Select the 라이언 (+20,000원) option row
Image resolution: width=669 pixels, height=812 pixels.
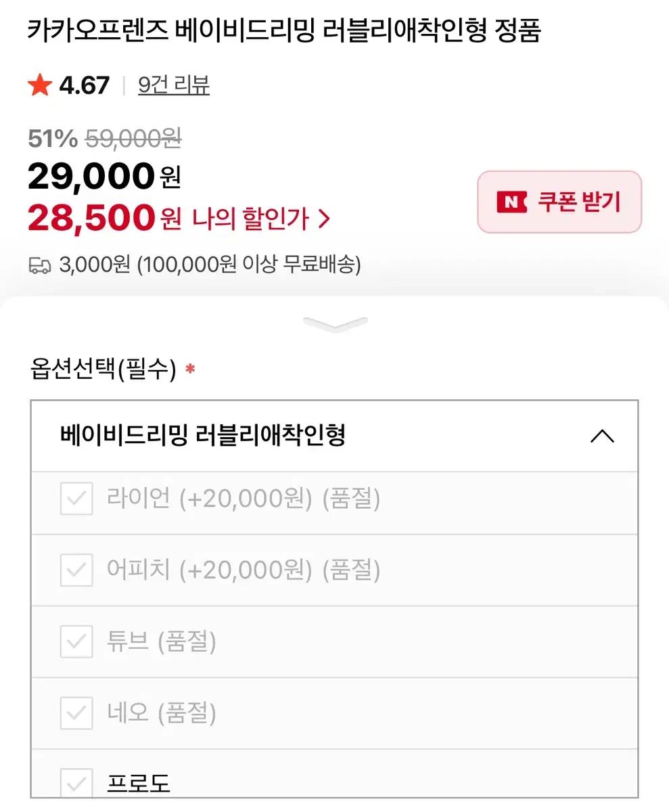tap(334, 499)
